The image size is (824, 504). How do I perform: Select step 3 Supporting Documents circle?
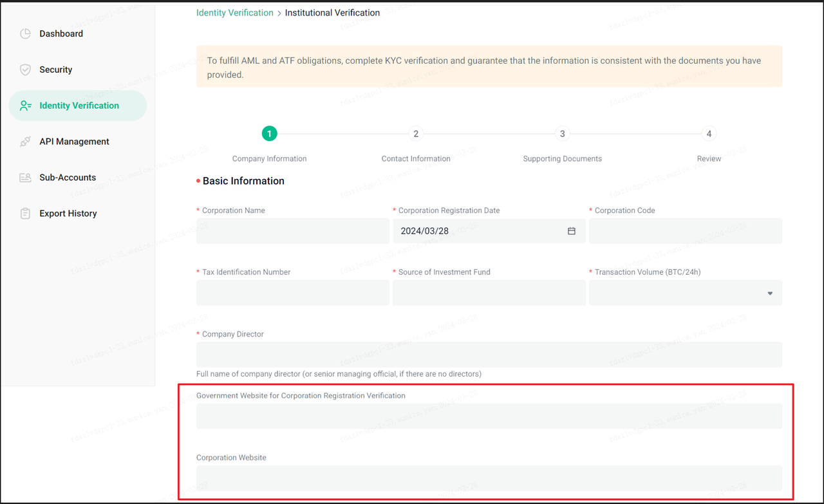point(562,134)
